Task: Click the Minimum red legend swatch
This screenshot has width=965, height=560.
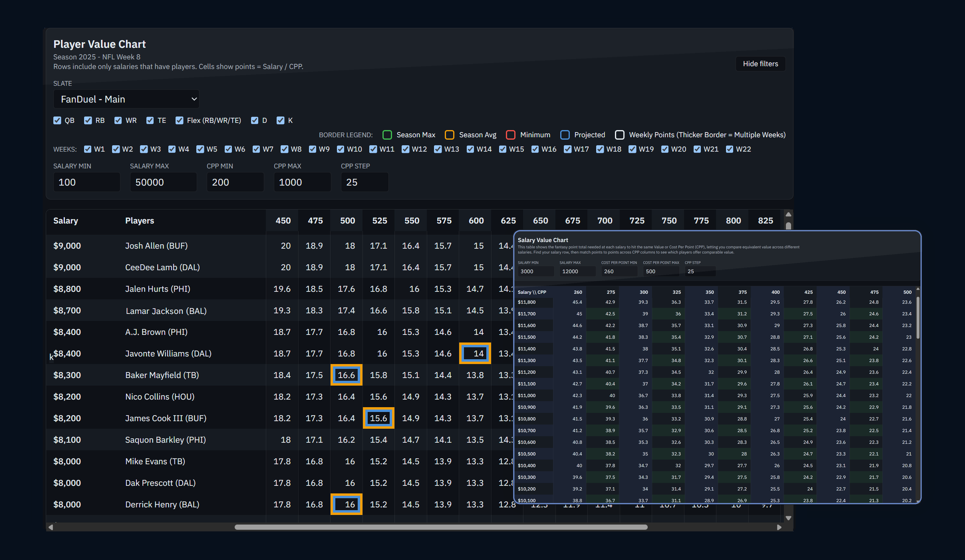Action: pyautogui.click(x=510, y=135)
